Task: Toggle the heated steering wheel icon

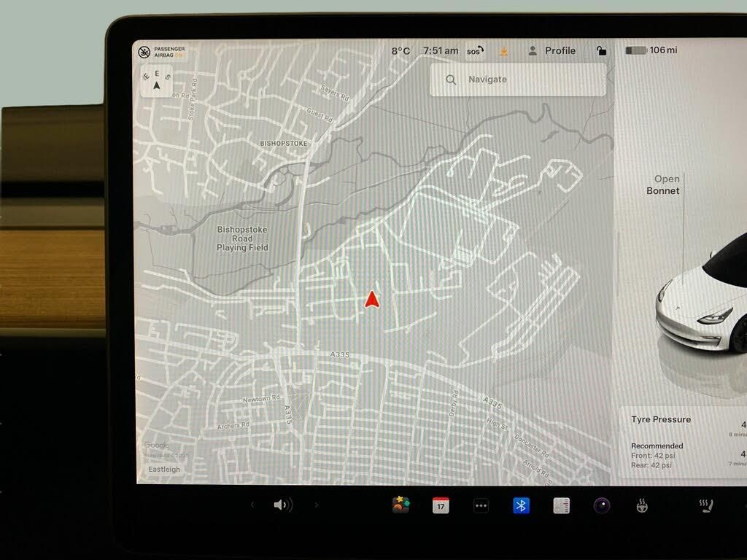Action: coord(642,506)
